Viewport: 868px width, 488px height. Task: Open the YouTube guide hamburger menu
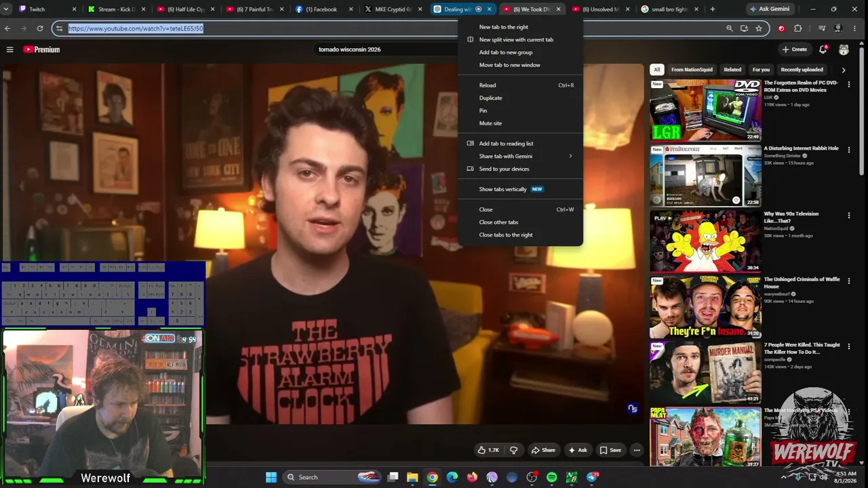10,49
